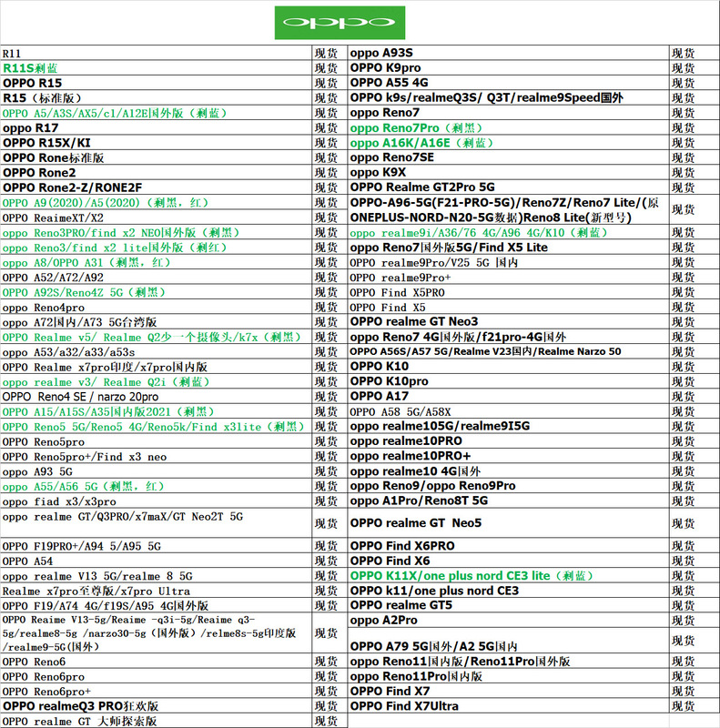Select the OPPO K10 cell

click(x=508, y=367)
